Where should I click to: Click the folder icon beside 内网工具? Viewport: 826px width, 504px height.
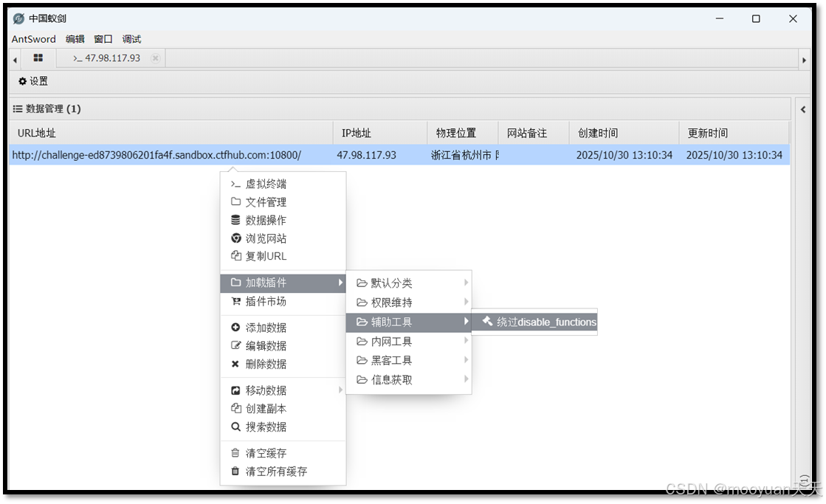click(362, 342)
